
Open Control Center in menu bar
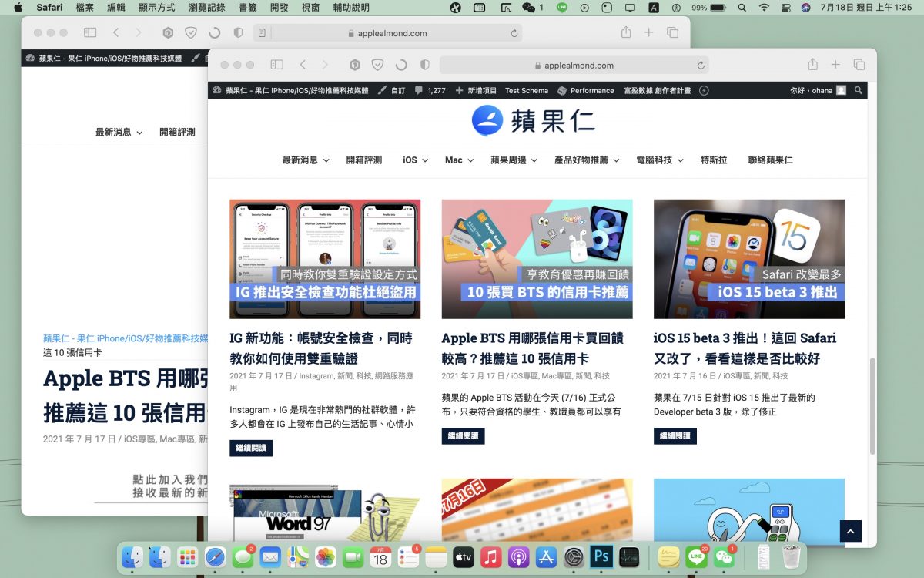pyautogui.click(x=785, y=8)
